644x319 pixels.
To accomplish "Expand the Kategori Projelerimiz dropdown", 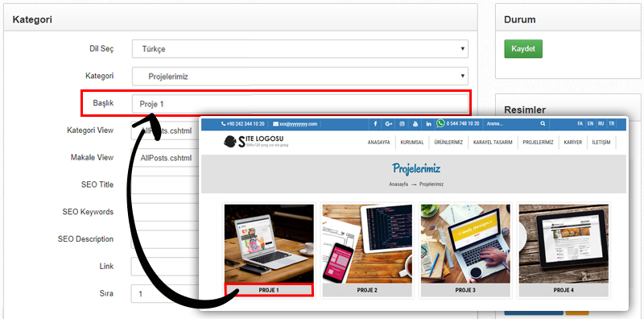I will (x=300, y=76).
